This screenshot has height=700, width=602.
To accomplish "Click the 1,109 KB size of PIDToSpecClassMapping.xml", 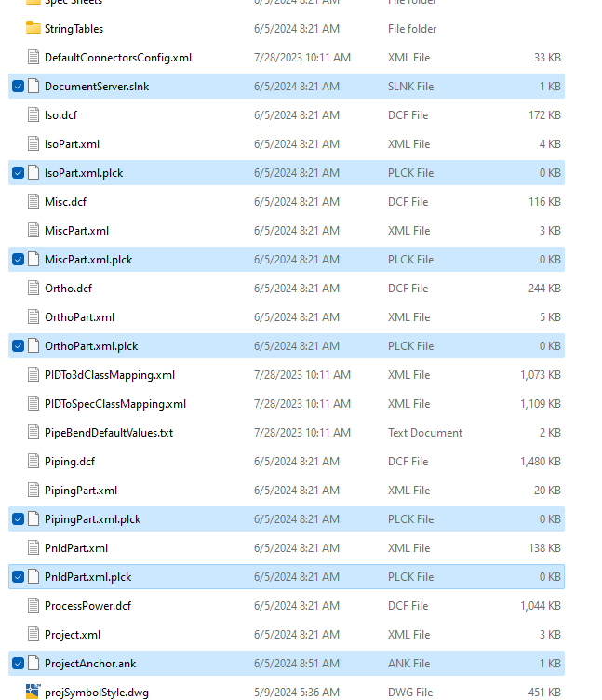I will (541, 404).
